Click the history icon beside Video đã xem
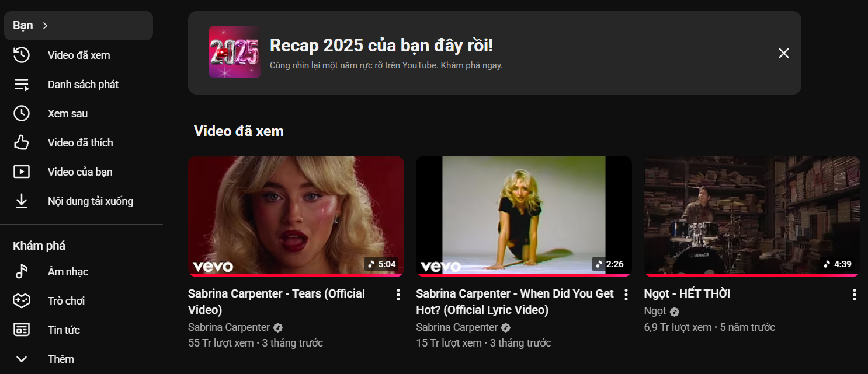This screenshot has width=868, height=374. [x=22, y=55]
